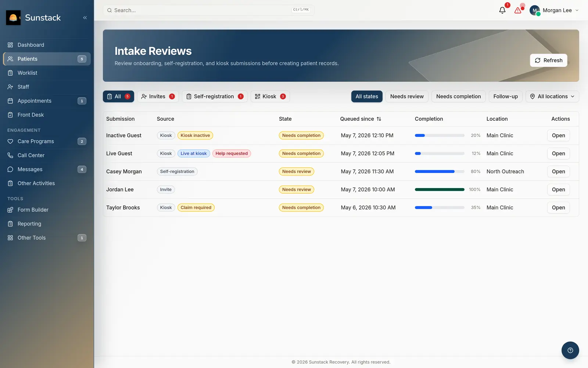The height and width of the screenshot is (368, 588).
Task: Click the State column header
Action: click(x=285, y=119)
